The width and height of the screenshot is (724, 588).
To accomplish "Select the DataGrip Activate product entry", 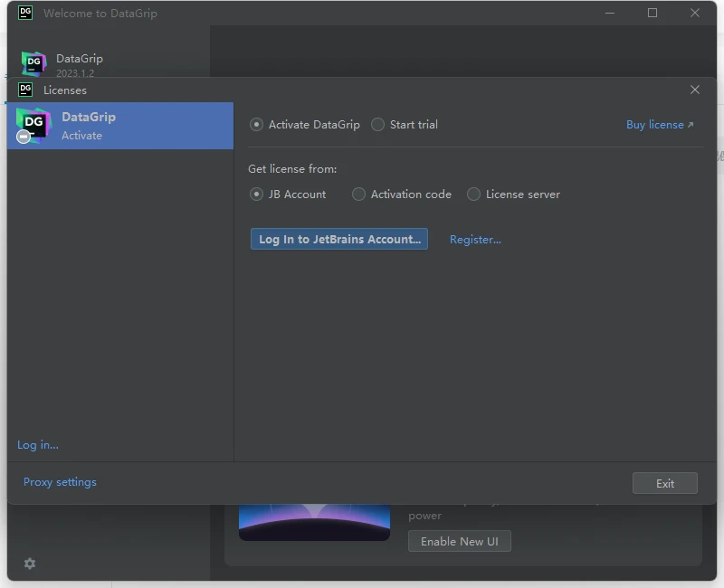I will pos(120,126).
